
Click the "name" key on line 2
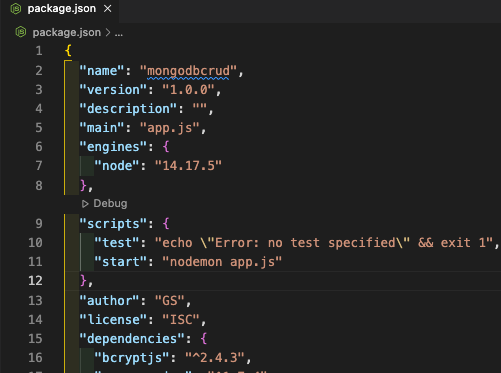(102, 71)
